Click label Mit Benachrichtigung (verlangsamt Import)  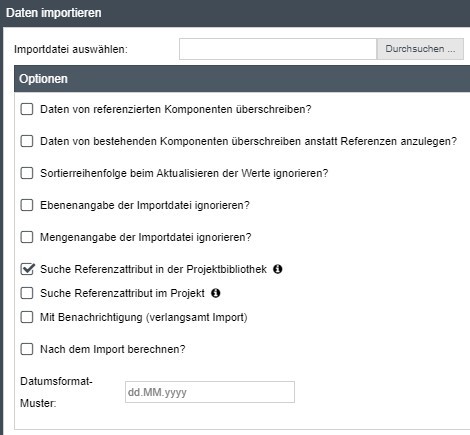coord(144,317)
